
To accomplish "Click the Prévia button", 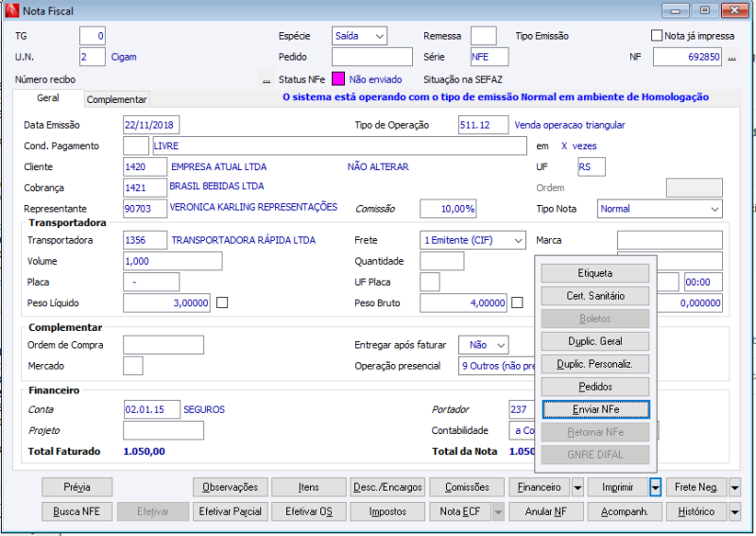I will [x=77, y=487].
